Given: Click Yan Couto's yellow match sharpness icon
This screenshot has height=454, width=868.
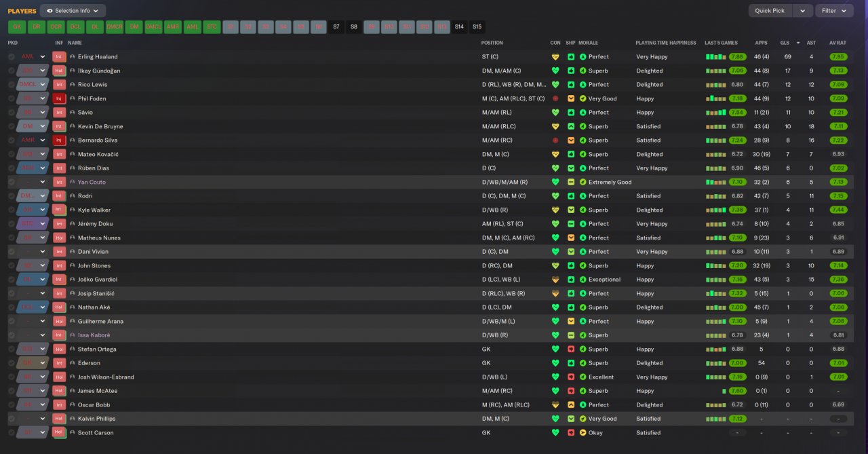Looking at the screenshot, I should click(x=571, y=182).
